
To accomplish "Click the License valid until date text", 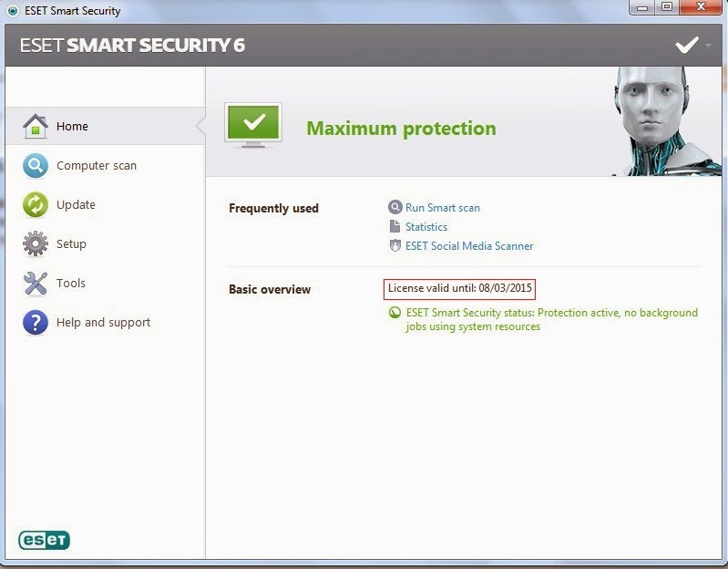I will tap(460, 288).
